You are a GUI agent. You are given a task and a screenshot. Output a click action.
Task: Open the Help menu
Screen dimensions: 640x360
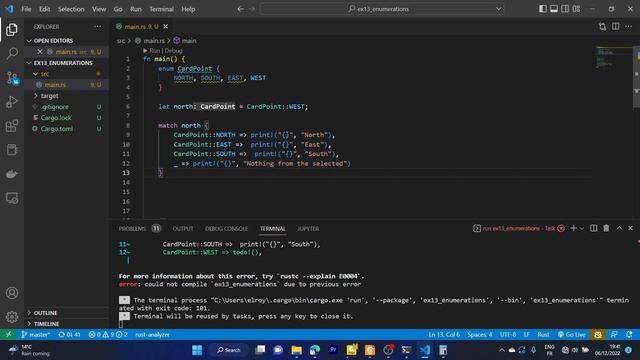[x=188, y=9]
